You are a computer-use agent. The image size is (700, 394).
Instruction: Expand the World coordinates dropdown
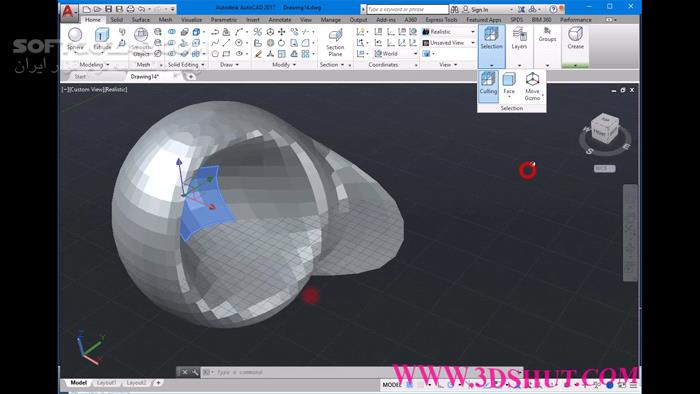pos(396,54)
